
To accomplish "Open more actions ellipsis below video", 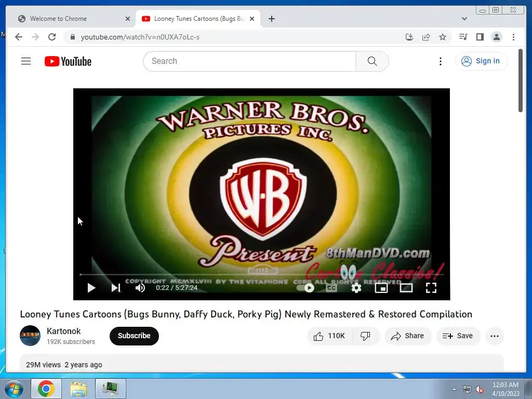I will [495, 336].
